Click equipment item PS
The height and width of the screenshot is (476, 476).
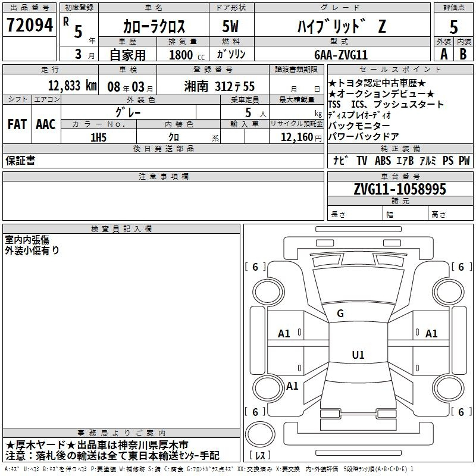(x=448, y=160)
